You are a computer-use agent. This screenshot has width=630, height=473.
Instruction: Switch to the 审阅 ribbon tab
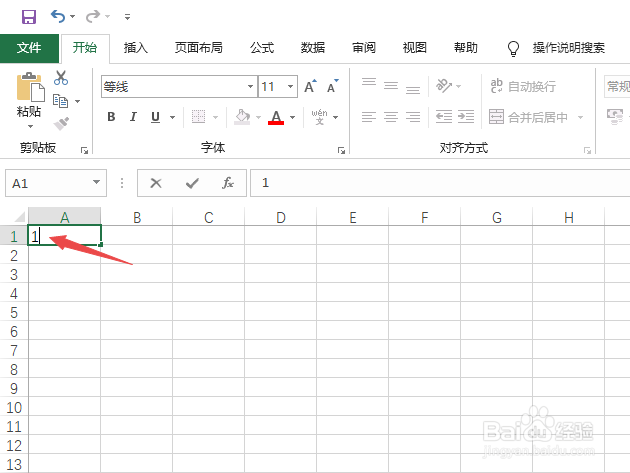tap(364, 48)
